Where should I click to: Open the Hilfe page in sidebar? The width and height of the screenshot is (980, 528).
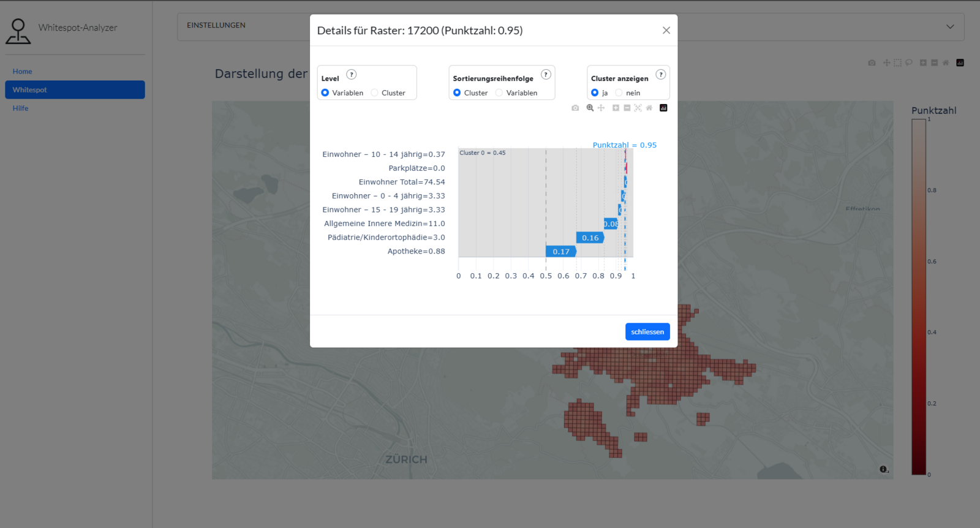(x=21, y=108)
